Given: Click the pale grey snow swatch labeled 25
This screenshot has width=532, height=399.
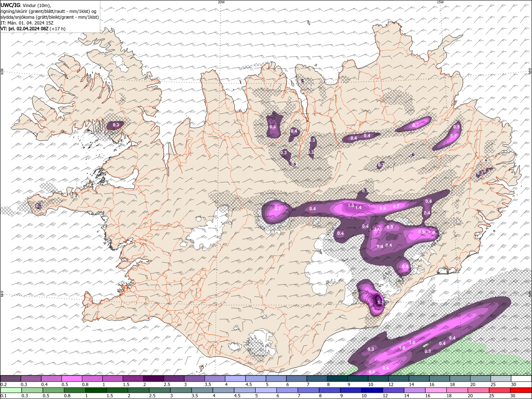Looking at the screenshot, I should click(x=501, y=379).
